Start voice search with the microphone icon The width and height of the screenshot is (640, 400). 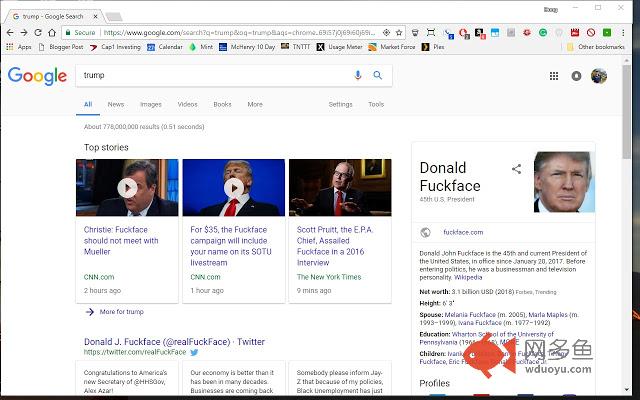[358, 75]
